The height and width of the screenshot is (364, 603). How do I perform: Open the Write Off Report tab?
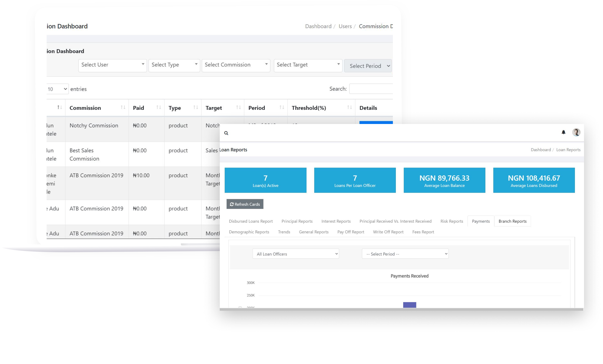tap(388, 232)
